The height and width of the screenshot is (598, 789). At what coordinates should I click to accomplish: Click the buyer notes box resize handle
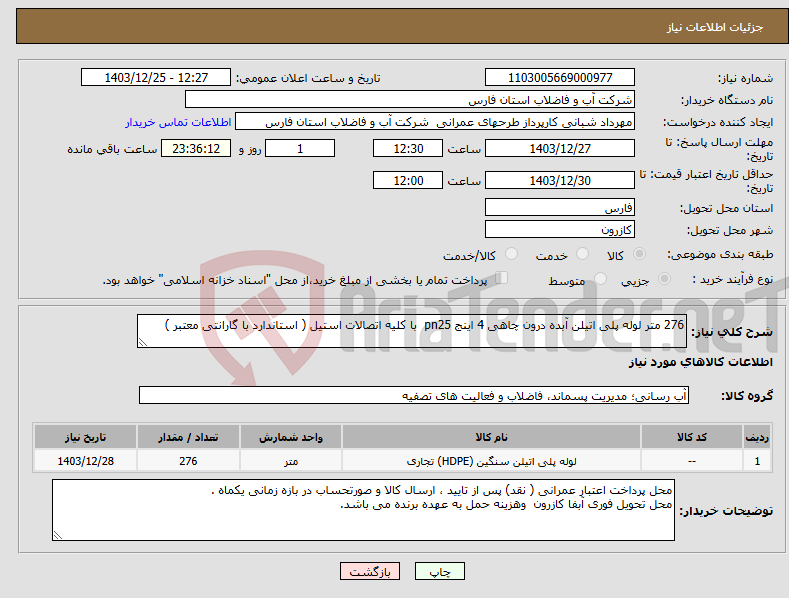(x=58, y=535)
